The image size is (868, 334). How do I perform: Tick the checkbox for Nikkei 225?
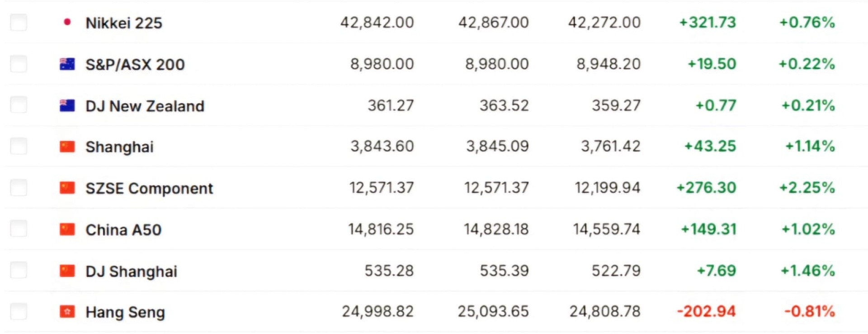coord(19,22)
